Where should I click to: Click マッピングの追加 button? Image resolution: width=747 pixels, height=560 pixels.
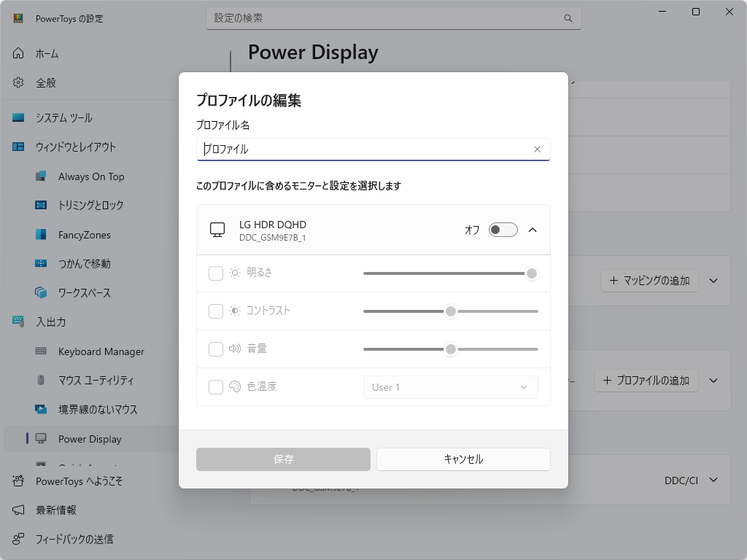tap(649, 281)
